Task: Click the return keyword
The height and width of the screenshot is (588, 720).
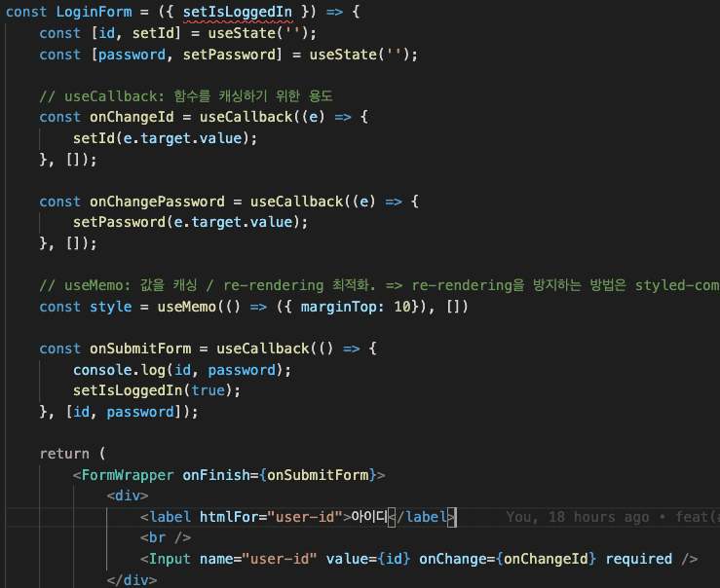Action: click(64, 454)
